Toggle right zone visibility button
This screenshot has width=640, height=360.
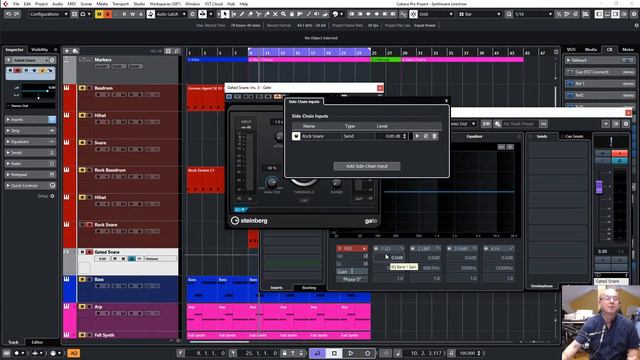tap(615, 14)
